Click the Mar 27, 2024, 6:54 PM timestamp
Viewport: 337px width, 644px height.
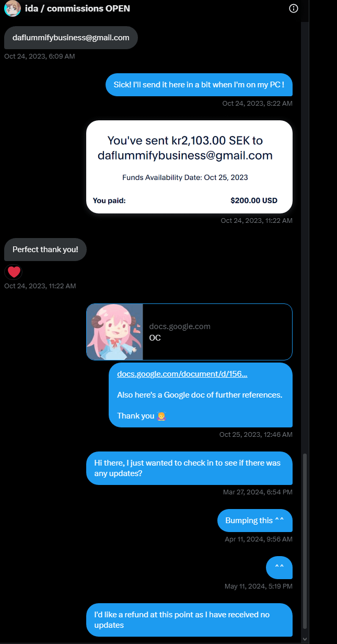point(258,492)
